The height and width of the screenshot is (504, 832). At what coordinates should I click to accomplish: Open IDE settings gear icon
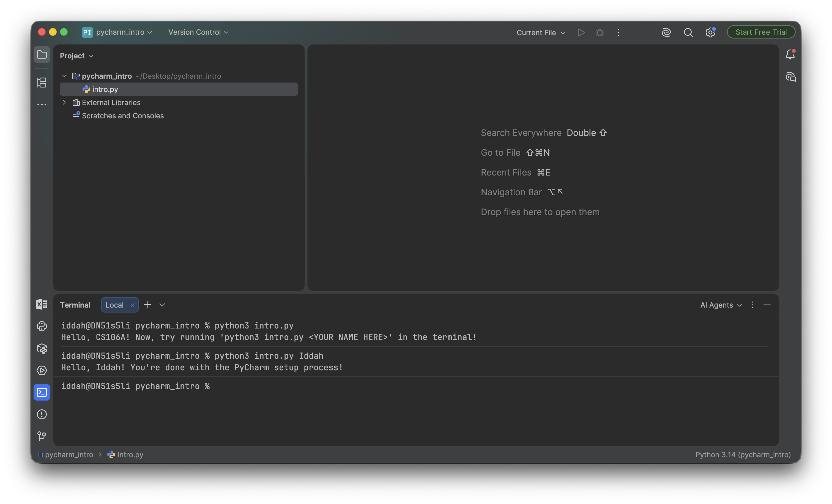point(710,32)
